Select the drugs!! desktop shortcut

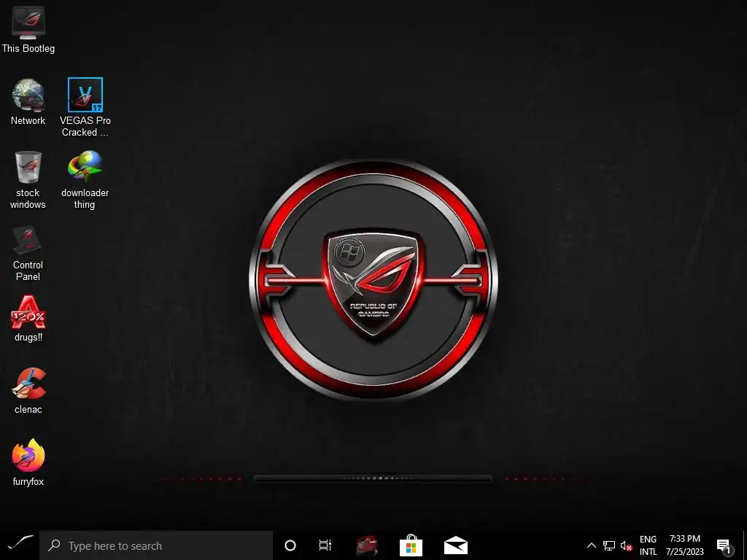tap(28, 318)
